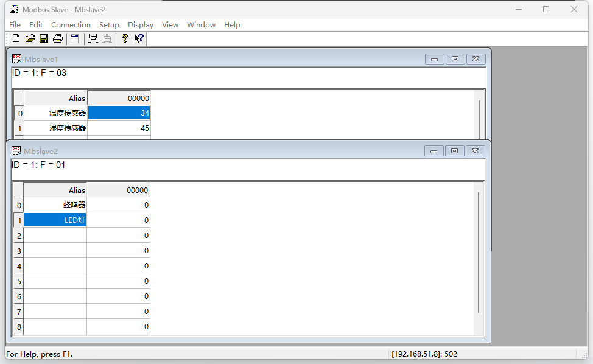Click the Connect toolbar icon
593x364 pixels.
(93, 38)
